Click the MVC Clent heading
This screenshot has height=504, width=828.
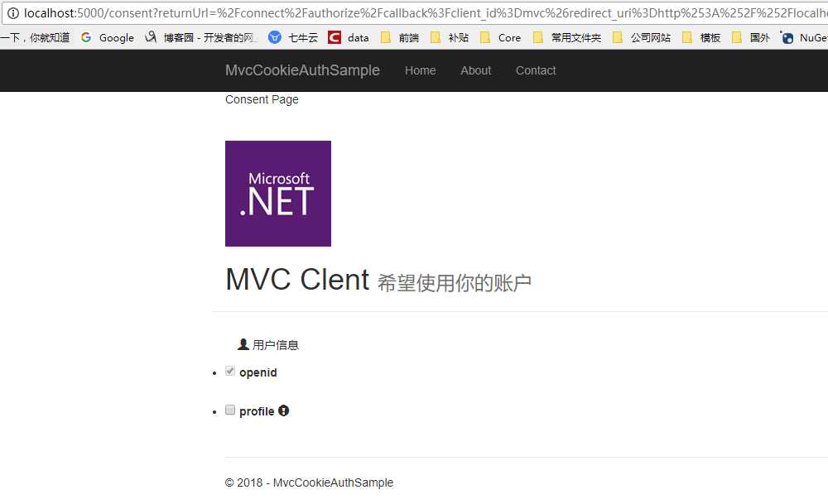(297, 279)
